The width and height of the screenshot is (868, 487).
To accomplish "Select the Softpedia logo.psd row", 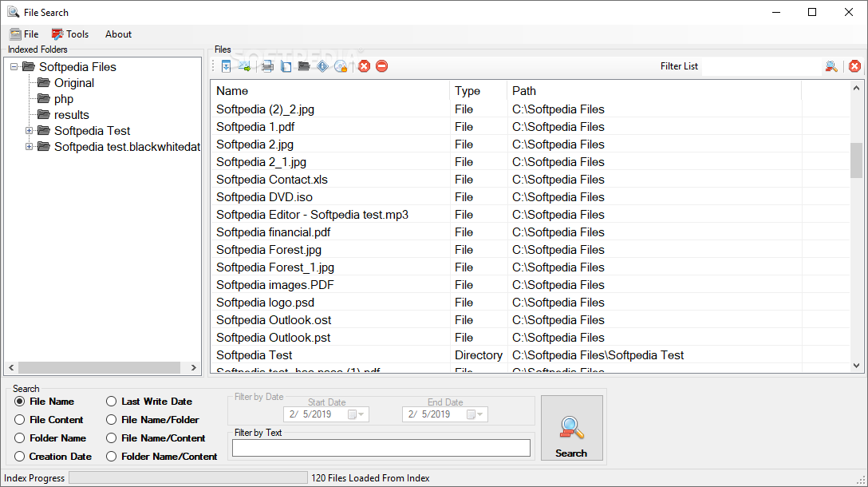I will pyautogui.click(x=531, y=303).
